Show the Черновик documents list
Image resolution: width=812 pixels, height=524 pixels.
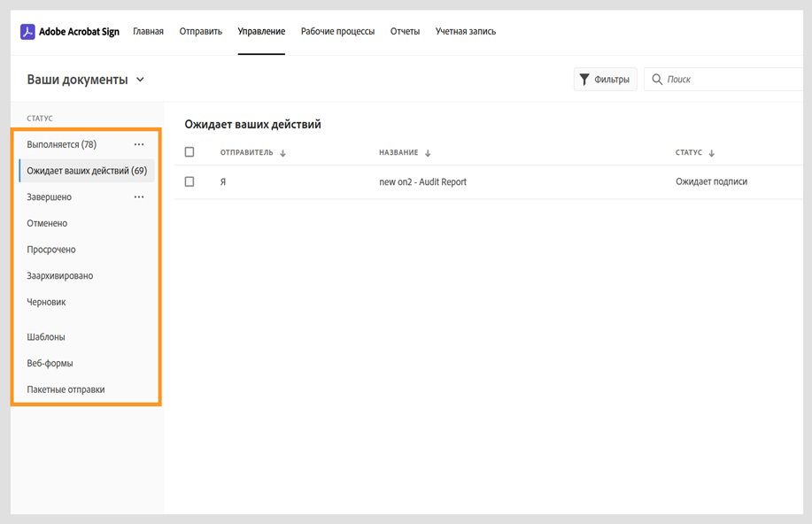pos(46,302)
